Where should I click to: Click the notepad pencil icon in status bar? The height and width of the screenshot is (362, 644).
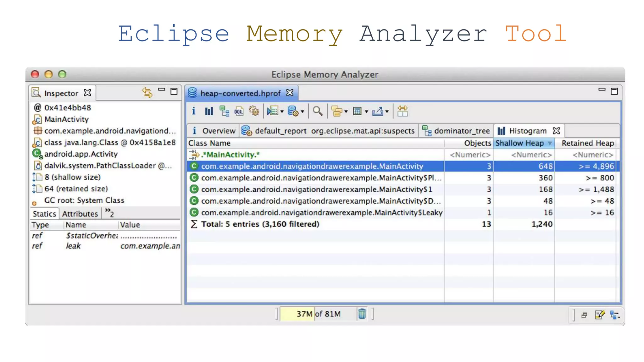(600, 315)
